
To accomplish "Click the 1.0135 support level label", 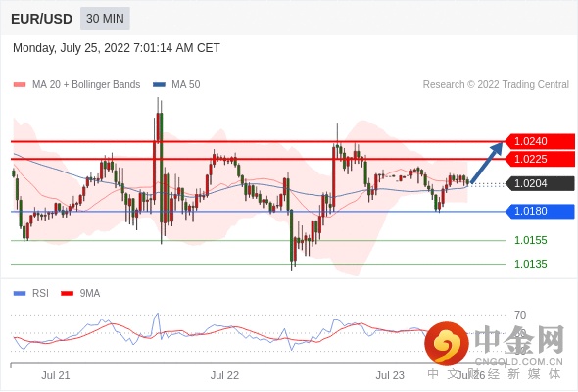I will pos(530,264).
